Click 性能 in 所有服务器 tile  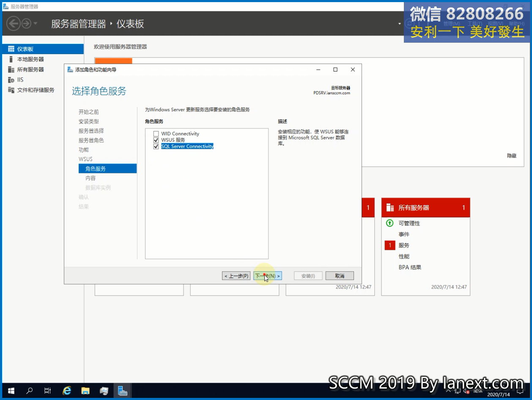point(404,256)
